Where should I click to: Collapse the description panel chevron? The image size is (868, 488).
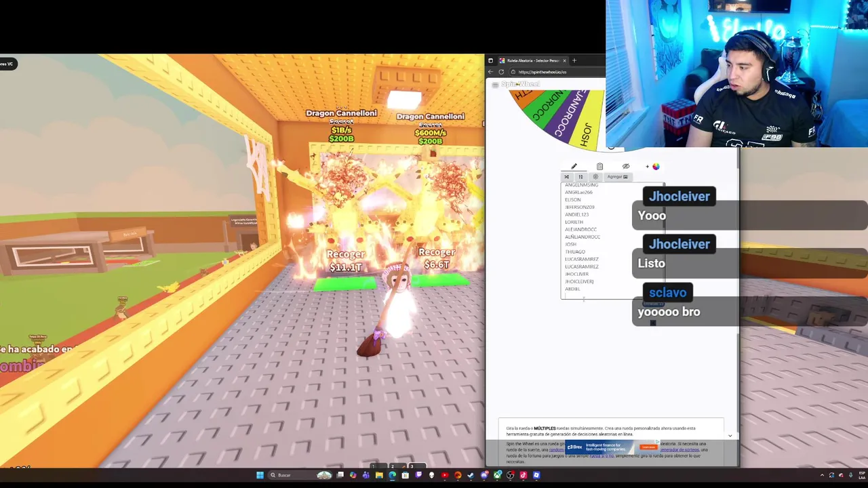click(730, 436)
